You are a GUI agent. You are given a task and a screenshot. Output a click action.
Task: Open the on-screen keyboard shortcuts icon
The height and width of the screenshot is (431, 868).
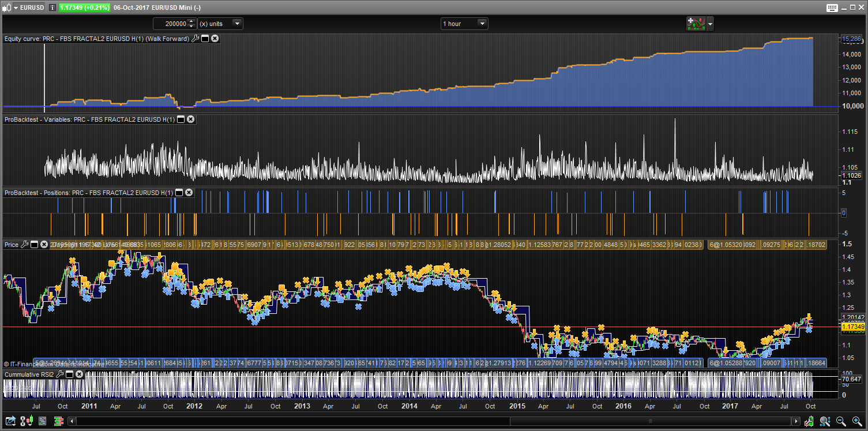[832, 8]
